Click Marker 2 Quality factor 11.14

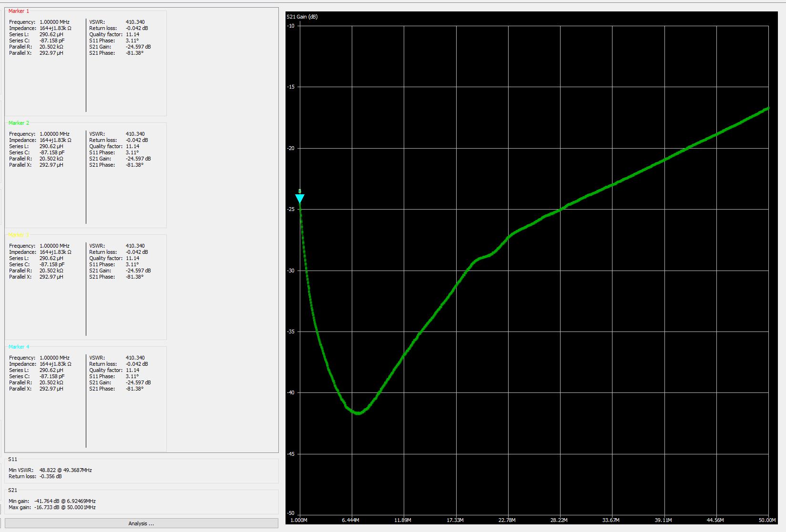click(x=133, y=146)
